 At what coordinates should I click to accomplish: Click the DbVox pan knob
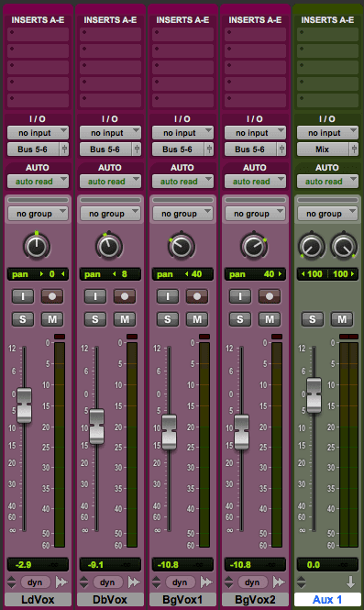pyautogui.click(x=109, y=247)
